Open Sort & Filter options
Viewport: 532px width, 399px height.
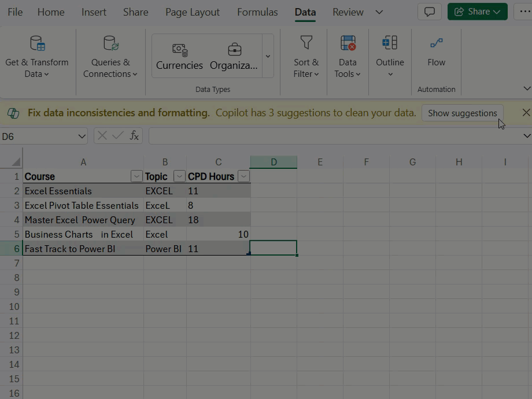pos(306,57)
